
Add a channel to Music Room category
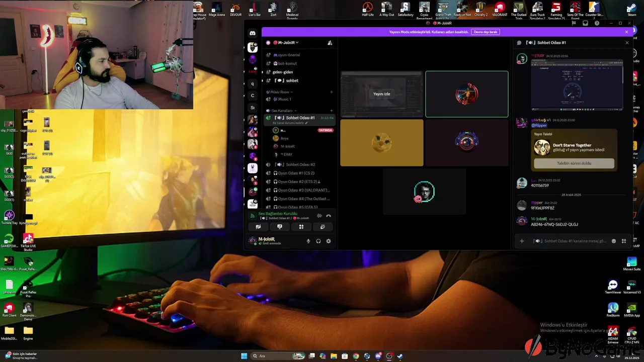[x=331, y=92]
